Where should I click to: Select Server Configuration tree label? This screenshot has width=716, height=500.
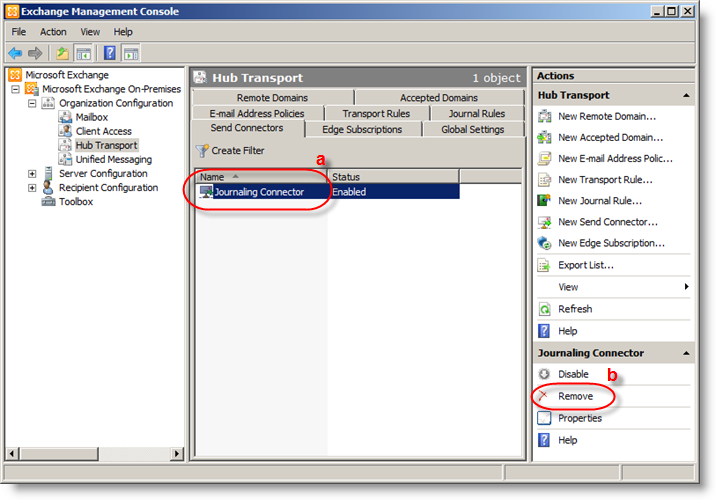point(103,174)
